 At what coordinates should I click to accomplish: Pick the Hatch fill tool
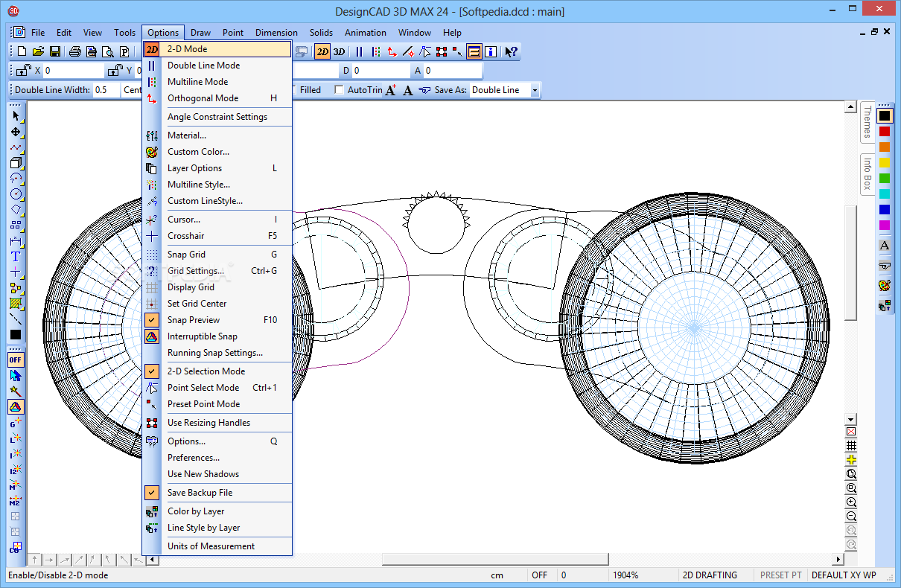pos(16,304)
